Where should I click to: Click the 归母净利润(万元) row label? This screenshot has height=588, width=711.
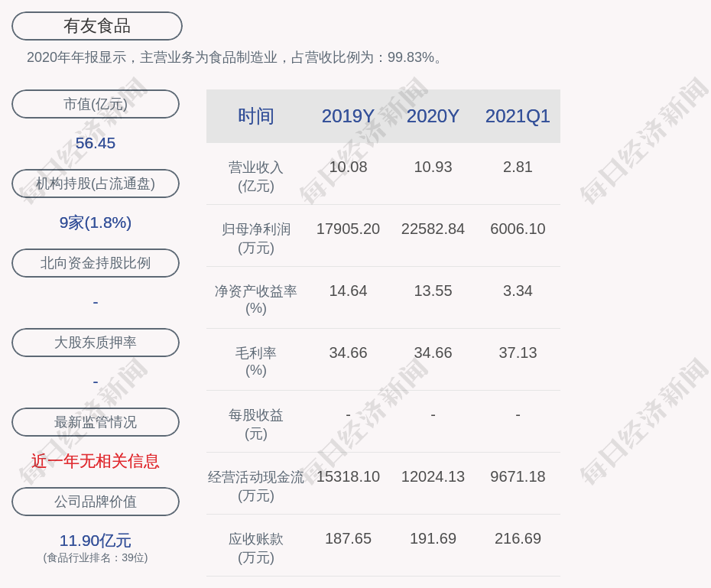click(x=256, y=239)
